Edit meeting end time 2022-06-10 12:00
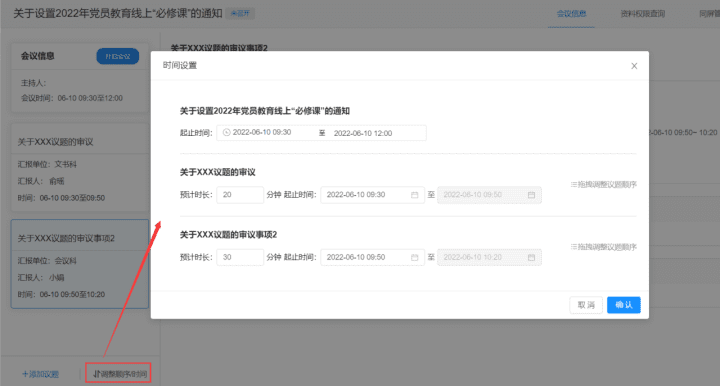 (x=363, y=133)
